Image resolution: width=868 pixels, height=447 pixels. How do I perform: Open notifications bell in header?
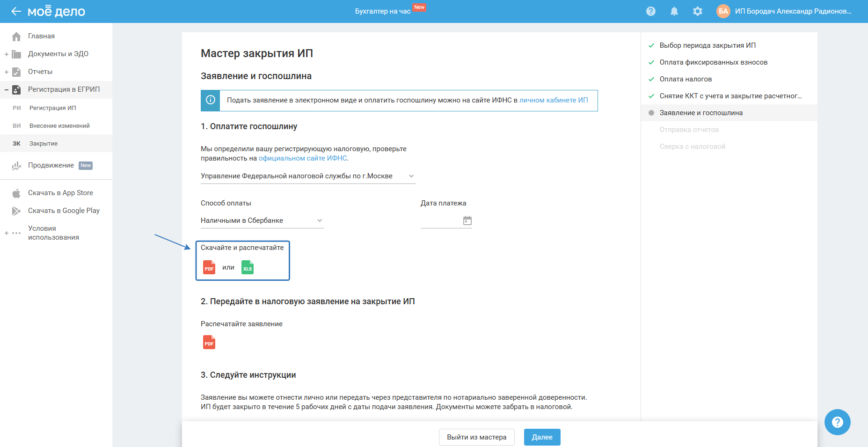point(674,11)
